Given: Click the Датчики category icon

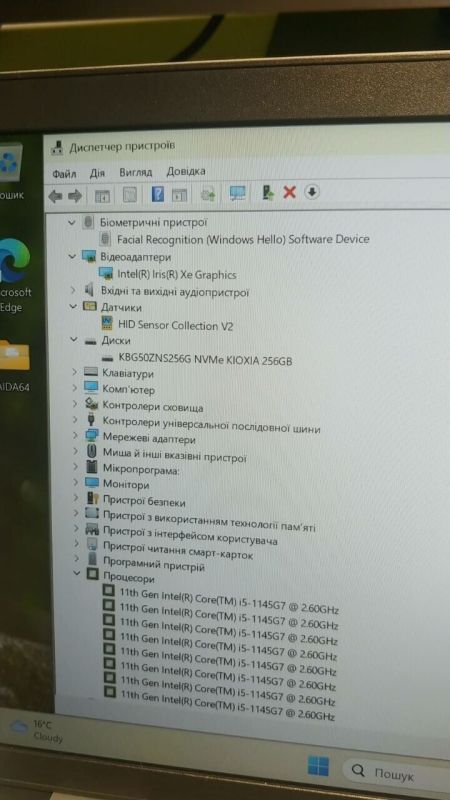Looking at the screenshot, I should pyautogui.click(x=90, y=306).
